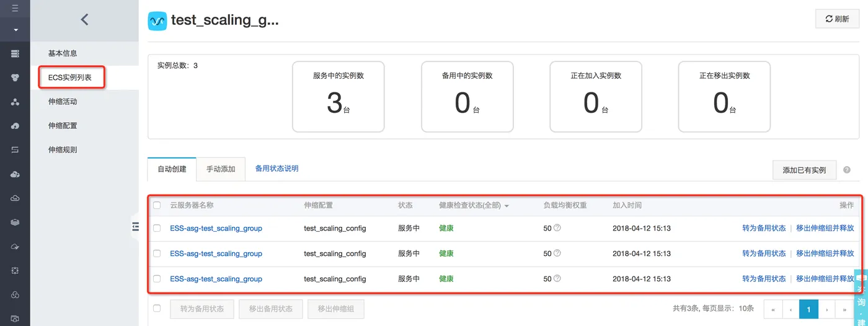Open the connected nodes icon in sidebar
868x326 pixels.
[x=15, y=102]
